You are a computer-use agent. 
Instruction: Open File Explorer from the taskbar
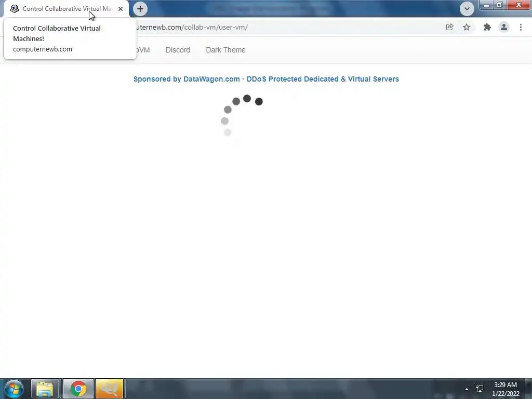click(45, 389)
